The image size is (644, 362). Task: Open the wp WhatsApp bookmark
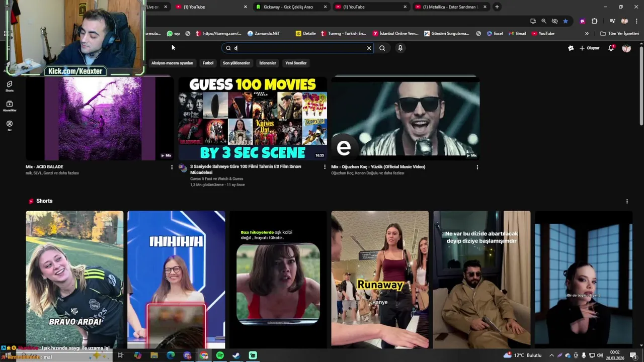point(173,34)
